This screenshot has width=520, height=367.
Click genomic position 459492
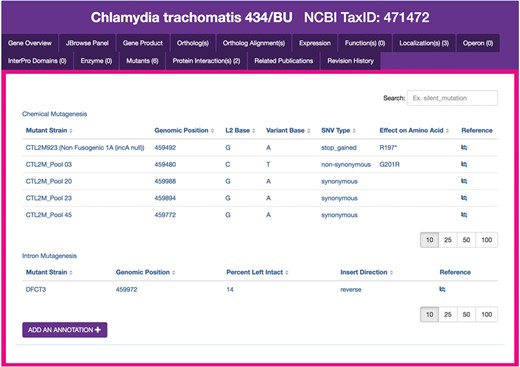pyautogui.click(x=165, y=148)
